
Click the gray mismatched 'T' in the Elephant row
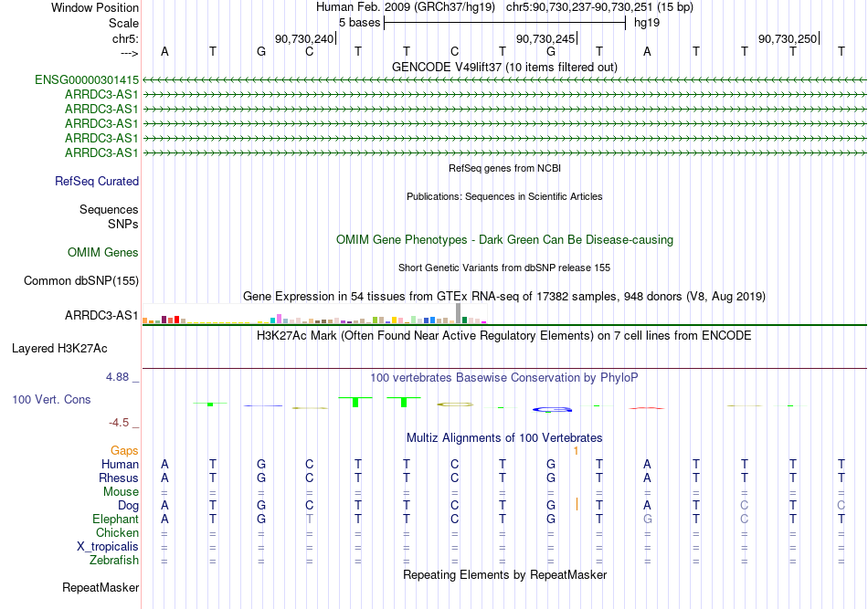coord(310,519)
